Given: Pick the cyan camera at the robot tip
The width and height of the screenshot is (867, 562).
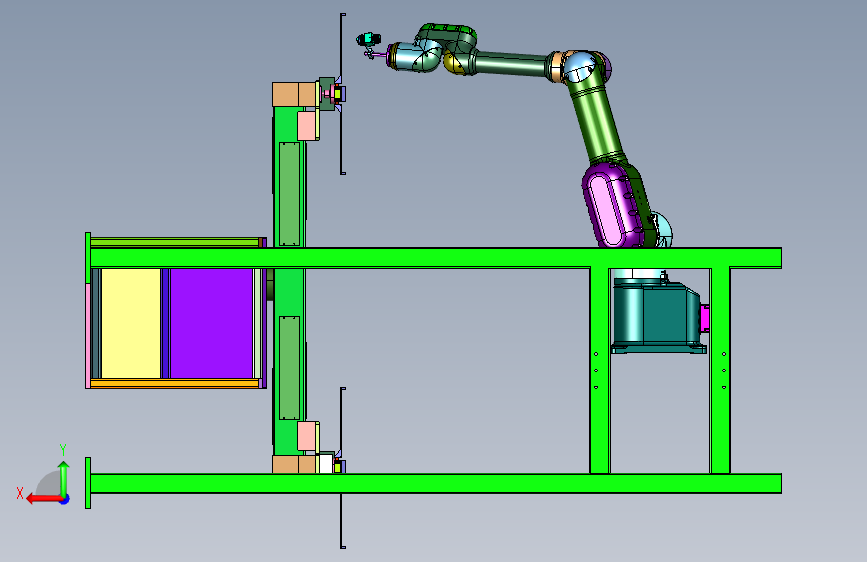Looking at the screenshot, I should [x=369, y=39].
